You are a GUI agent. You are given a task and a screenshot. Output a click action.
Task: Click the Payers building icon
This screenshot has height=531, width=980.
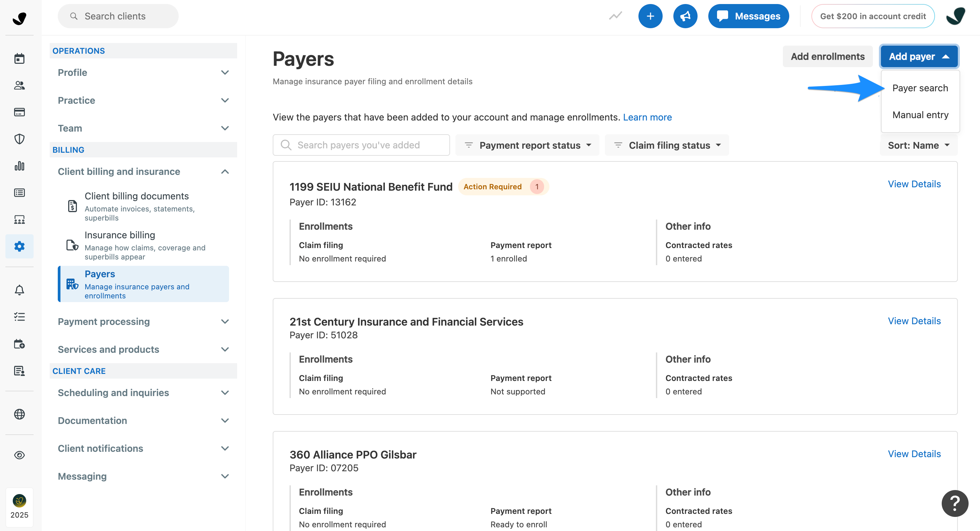(72, 284)
